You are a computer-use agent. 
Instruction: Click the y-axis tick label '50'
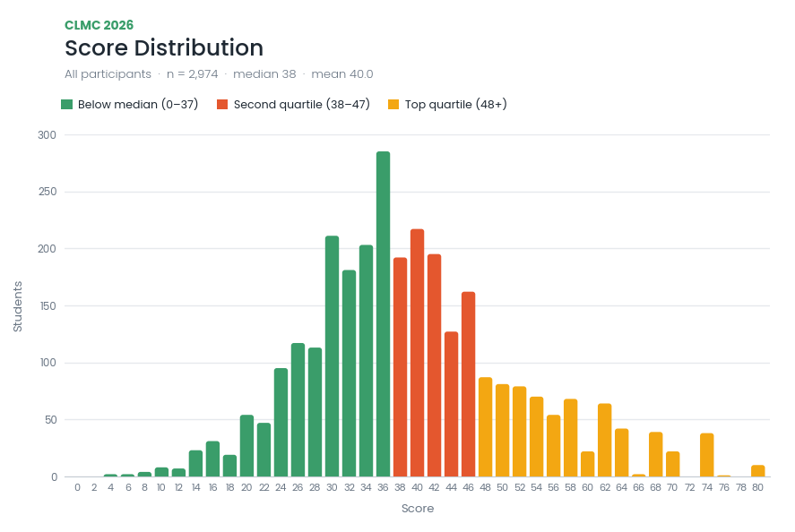click(51, 420)
